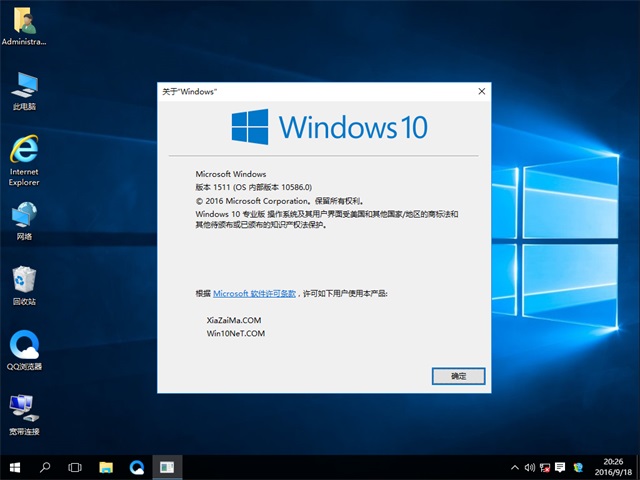Screen dimensions: 640x480
Task: Click the 确定 button in the dialog
Action: pyautogui.click(x=458, y=376)
